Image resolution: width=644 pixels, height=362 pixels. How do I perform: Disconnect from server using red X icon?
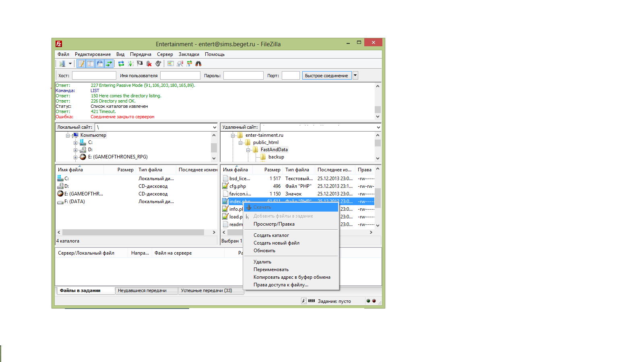(x=149, y=64)
